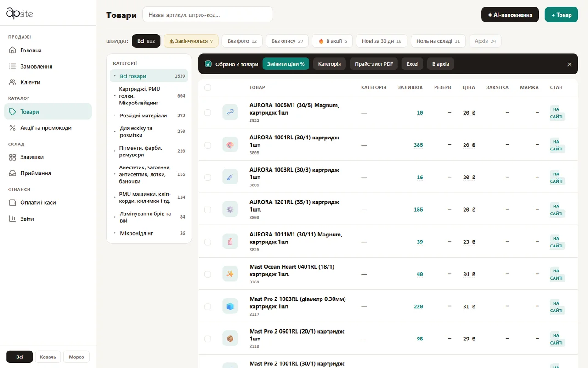Open thumbnail of Mast Ocean Heart 0401RL
This screenshot has height=368, width=588.
230,274
